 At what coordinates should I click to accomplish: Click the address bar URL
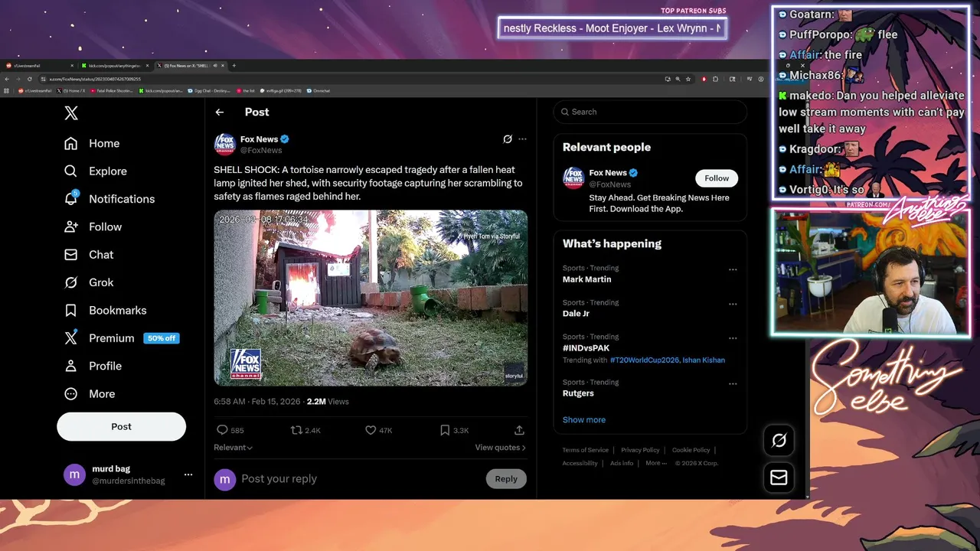pyautogui.click(x=95, y=79)
